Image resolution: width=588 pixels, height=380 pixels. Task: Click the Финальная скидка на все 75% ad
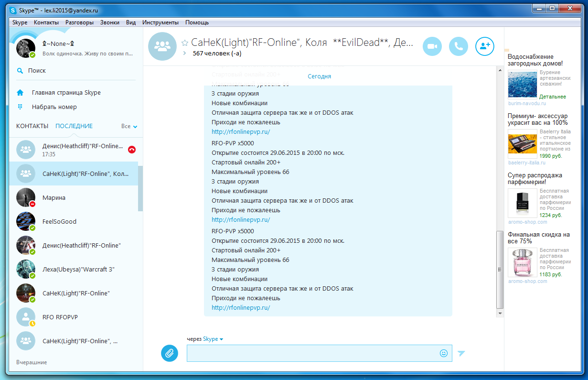pyautogui.click(x=539, y=238)
